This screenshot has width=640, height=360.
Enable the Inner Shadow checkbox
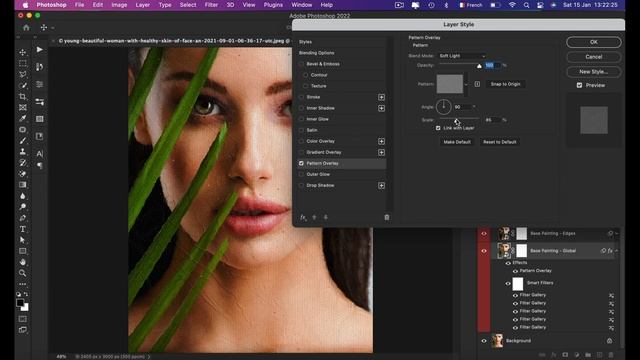[x=301, y=108]
